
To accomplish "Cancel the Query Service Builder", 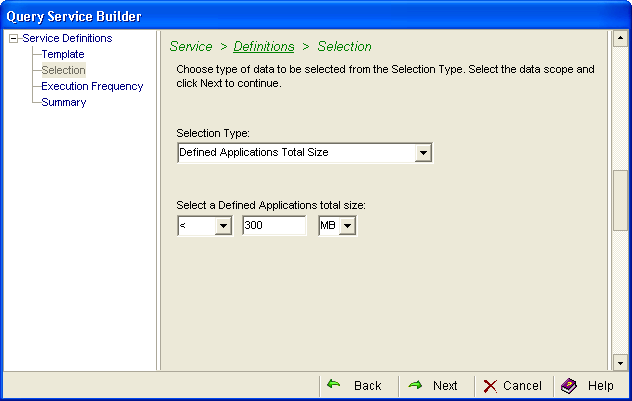I will click(514, 386).
